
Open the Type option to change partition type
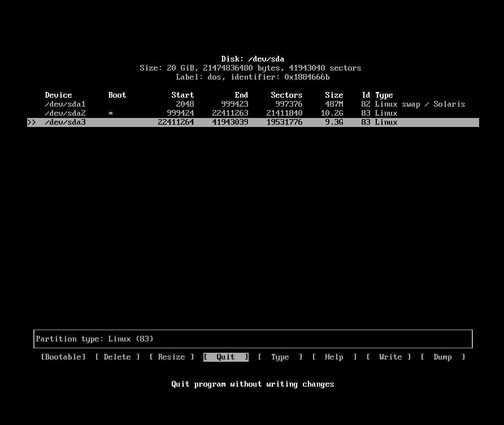click(280, 357)
